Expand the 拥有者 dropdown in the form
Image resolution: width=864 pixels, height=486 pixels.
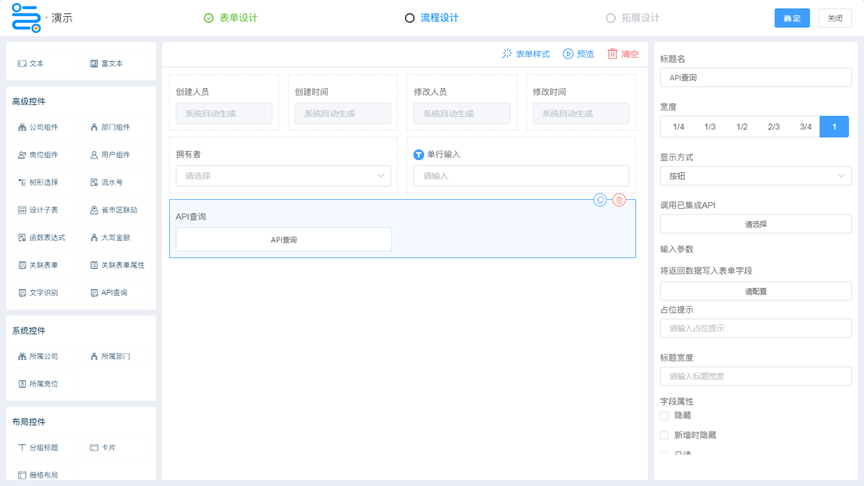283,176
